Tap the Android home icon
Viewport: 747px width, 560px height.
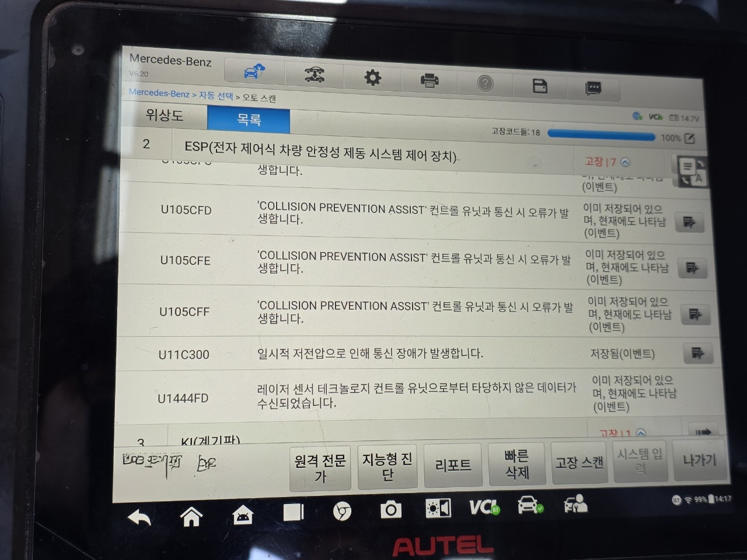point(191,516)
